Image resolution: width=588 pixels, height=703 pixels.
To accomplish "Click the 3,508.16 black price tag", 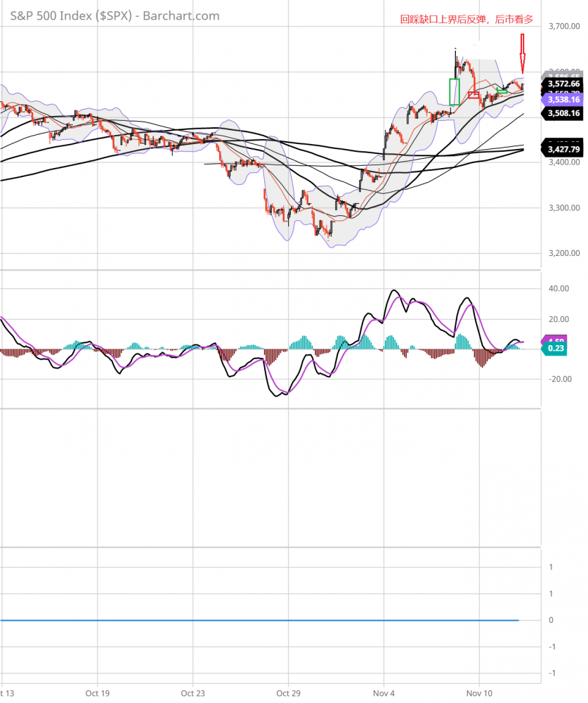I will click(x=563, y=113).
